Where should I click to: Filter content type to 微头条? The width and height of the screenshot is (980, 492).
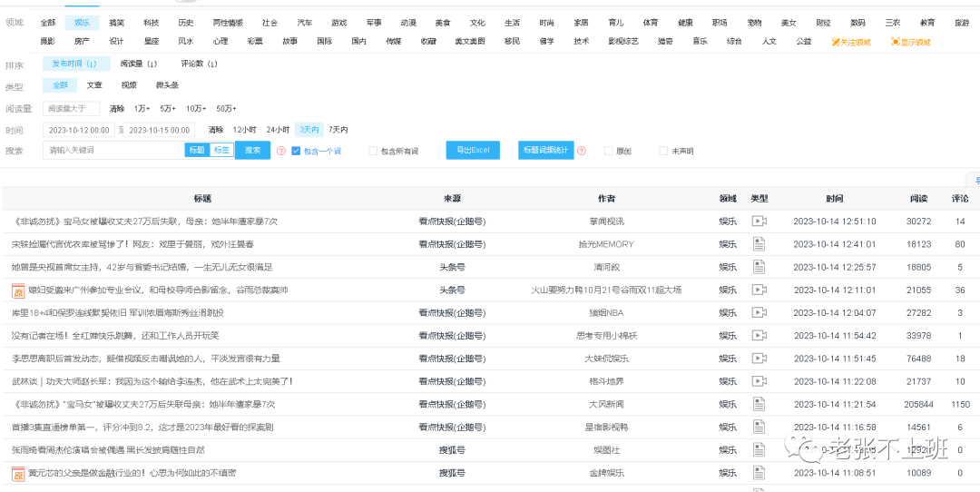tap(167, 85)
